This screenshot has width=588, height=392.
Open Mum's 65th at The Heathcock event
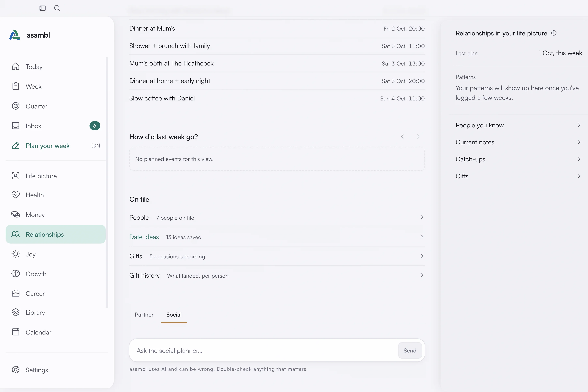277,64
